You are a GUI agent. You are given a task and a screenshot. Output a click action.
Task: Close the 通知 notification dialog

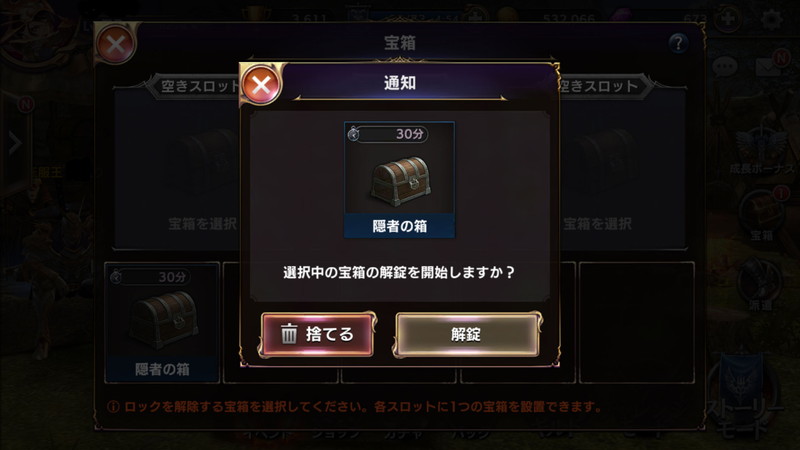point(261,84)
